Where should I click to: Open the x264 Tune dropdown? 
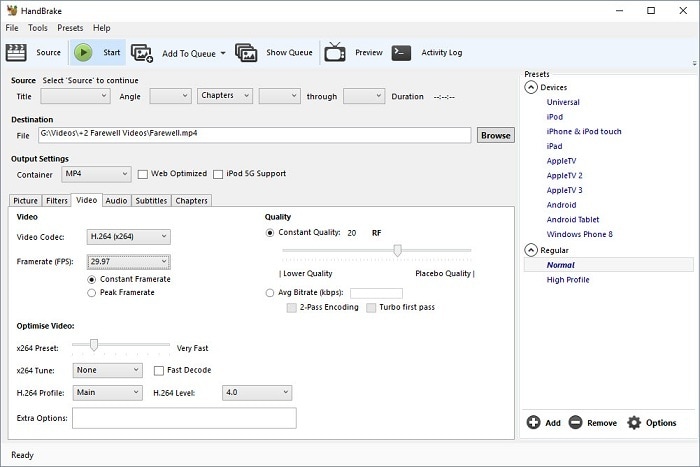(108, 370)
